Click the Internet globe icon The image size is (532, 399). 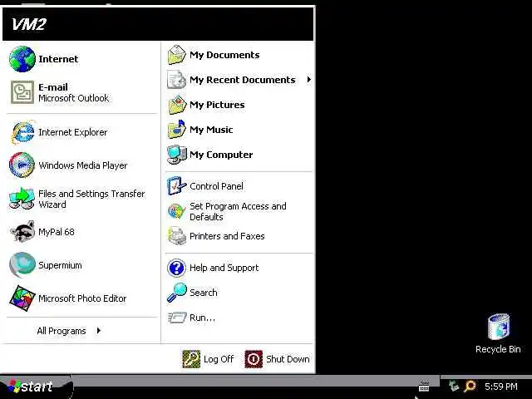coord(22,59)
